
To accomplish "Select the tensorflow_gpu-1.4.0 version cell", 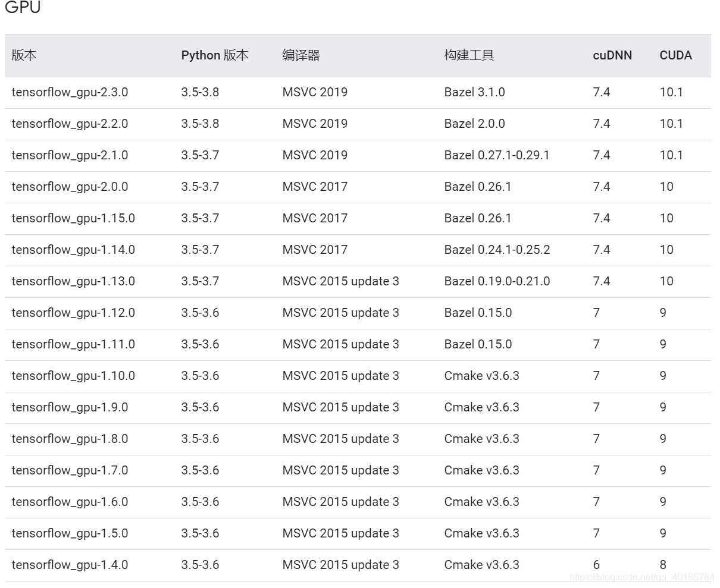I will 70,565.
